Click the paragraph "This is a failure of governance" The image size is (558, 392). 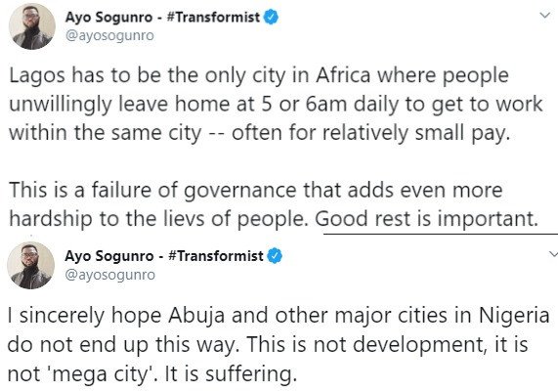274,204
